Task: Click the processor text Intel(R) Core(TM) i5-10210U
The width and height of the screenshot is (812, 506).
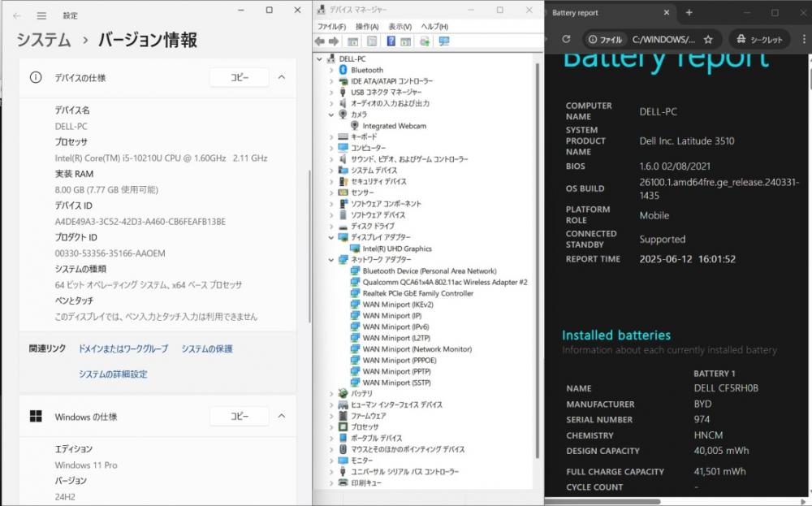Action: tap(161, 158)
